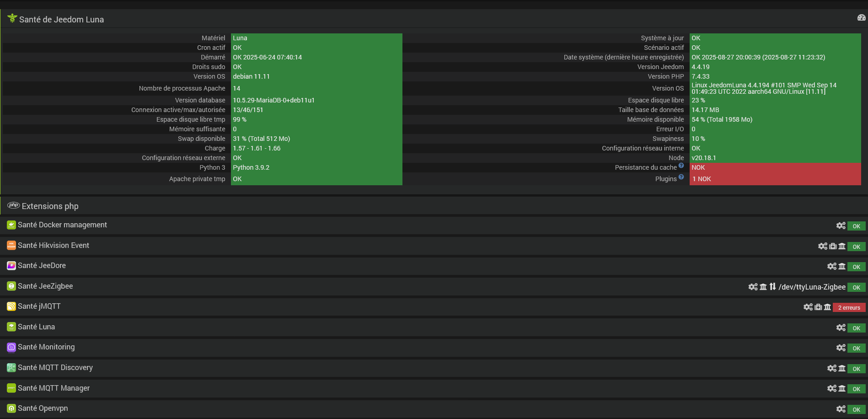This screenshot has height=419, width=868.
Task: Click the jMQTT daemon pillar icon
Action: [x=827, y=307]
